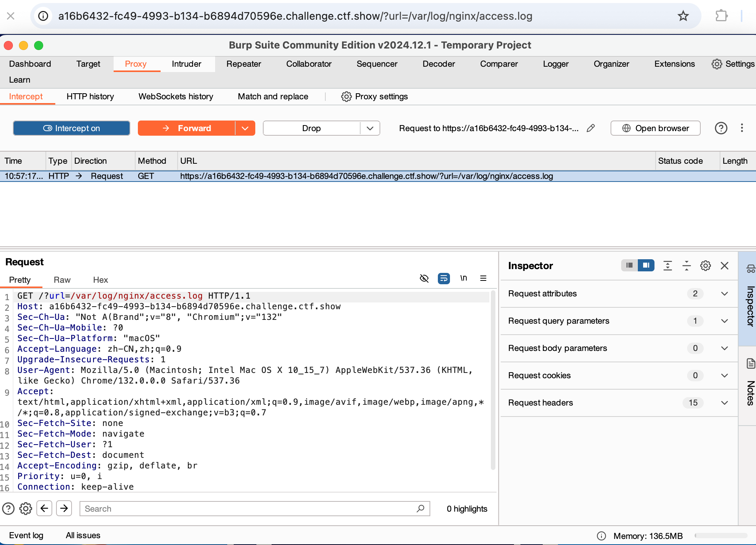Click Open browser button
The width and height of the screenshot is (756, 545).
click(655, 128)
